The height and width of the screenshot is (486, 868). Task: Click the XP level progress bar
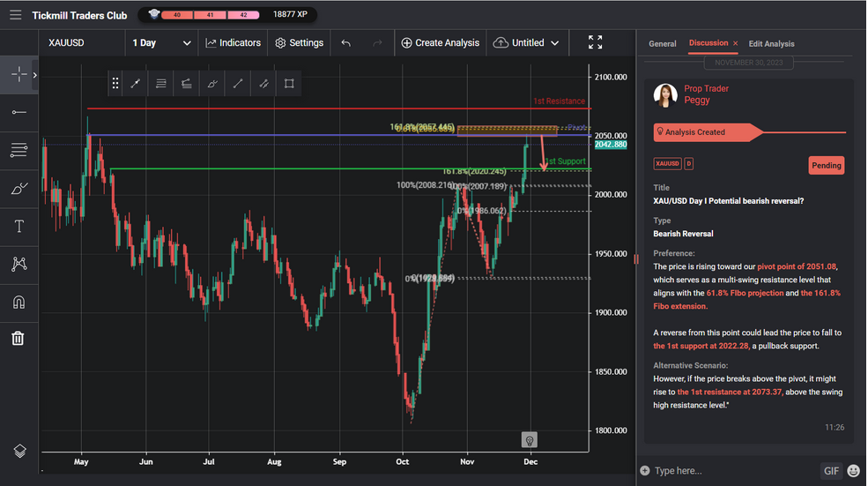pyautogui.click(x=210, y=15)
